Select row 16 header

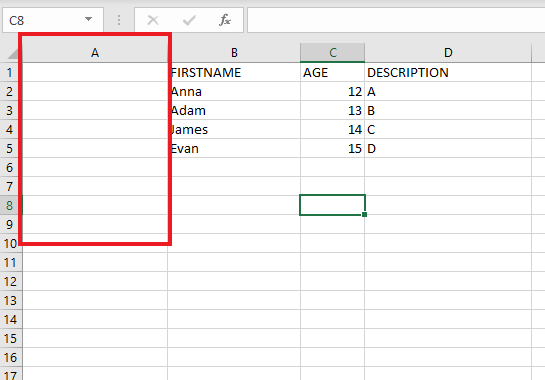[10, 357]
